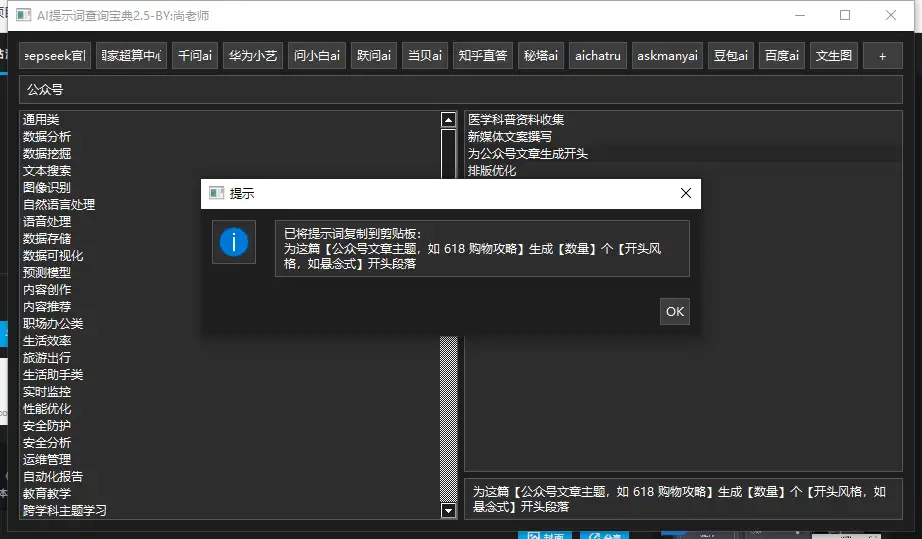Click the category list scroll-down arrow

(449, 511)
